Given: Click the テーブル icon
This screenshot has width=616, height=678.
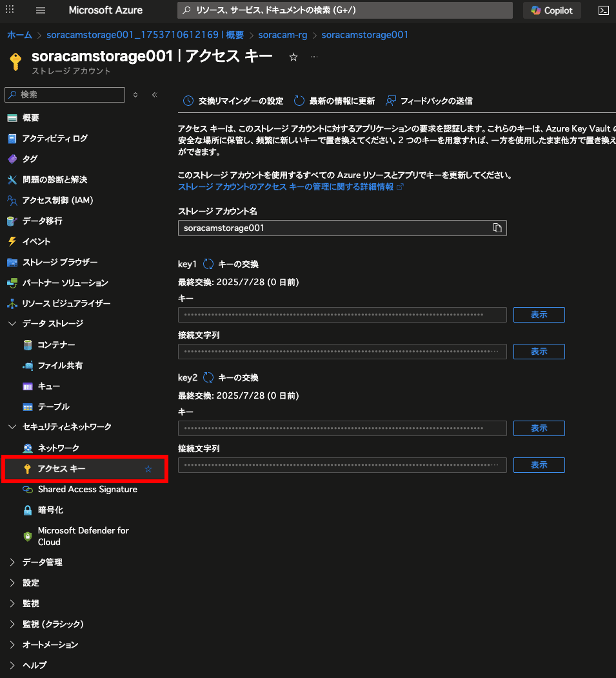Looking at the screenshot, I should click(28, 407).
